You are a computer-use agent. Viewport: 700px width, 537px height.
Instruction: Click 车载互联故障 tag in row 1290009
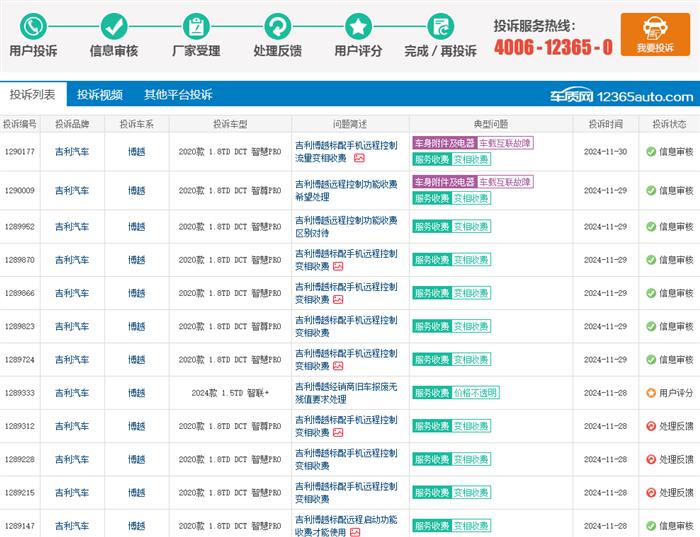pos(505,182)
